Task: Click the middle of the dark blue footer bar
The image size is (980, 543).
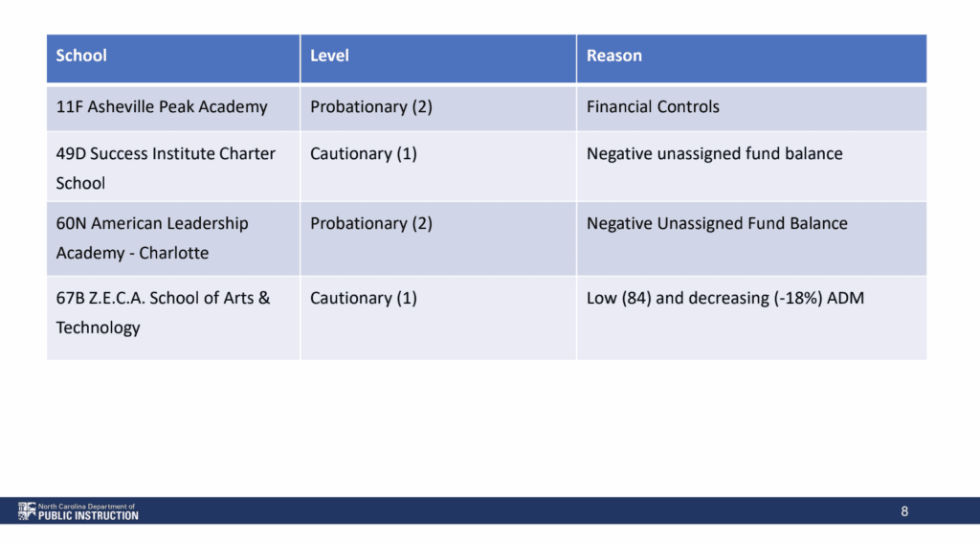Action: pos(490,511)
